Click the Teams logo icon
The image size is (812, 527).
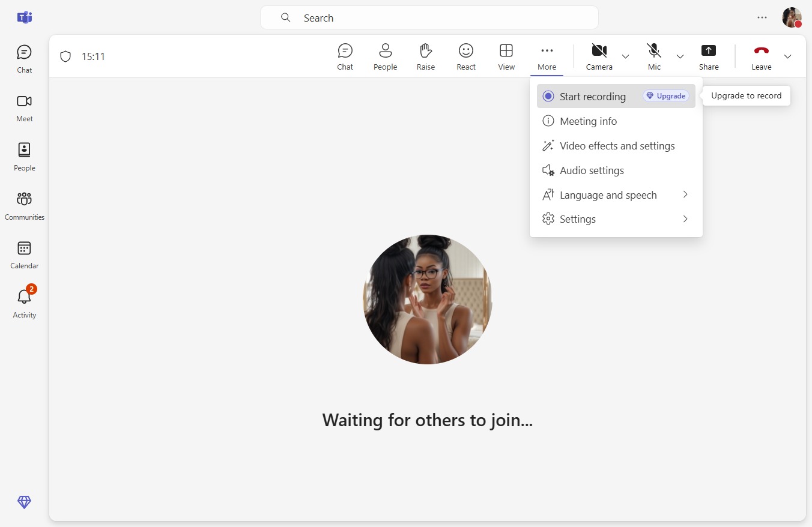point(25,17)
